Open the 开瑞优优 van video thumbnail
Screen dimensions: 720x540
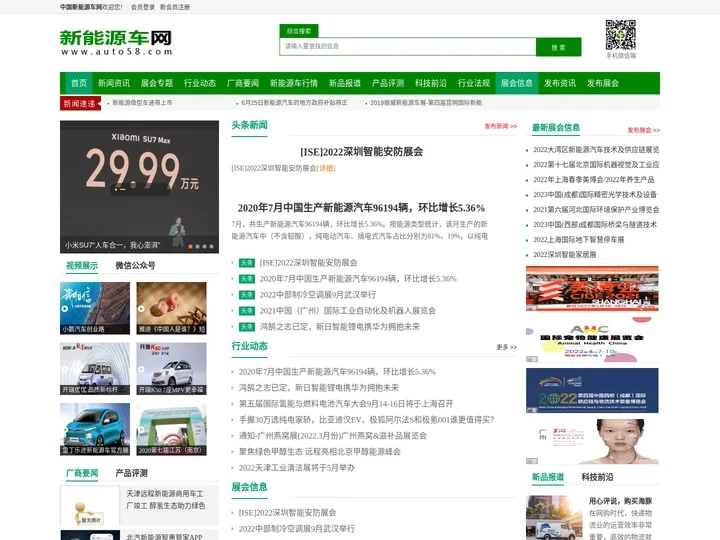(95, 368)
